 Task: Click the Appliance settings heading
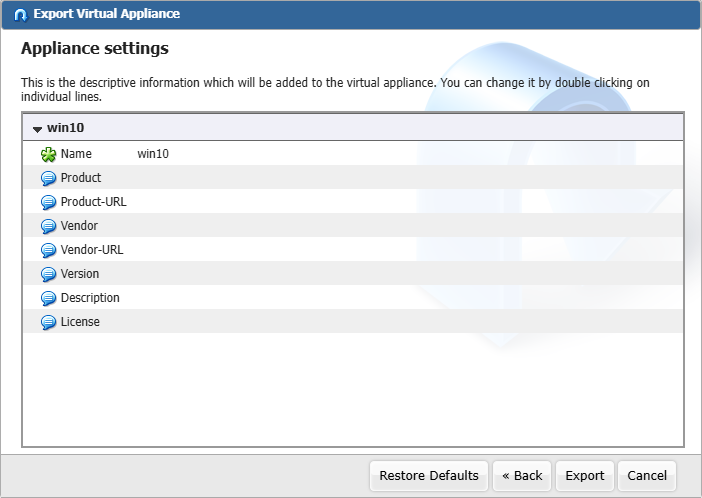click(x=95, y=48)
